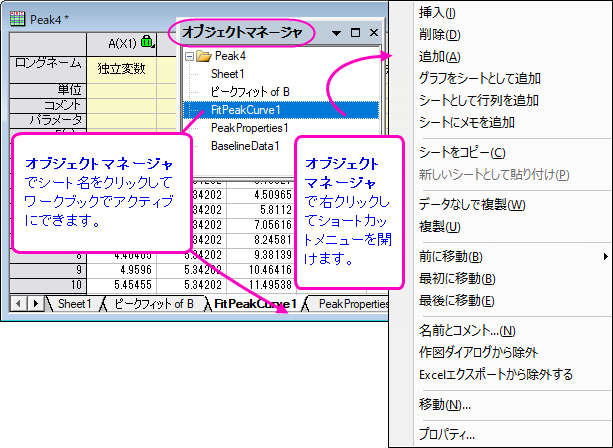Screen dimensions: 613x448
Task: Click the 単位 row label
Action: tap(48, 90)
